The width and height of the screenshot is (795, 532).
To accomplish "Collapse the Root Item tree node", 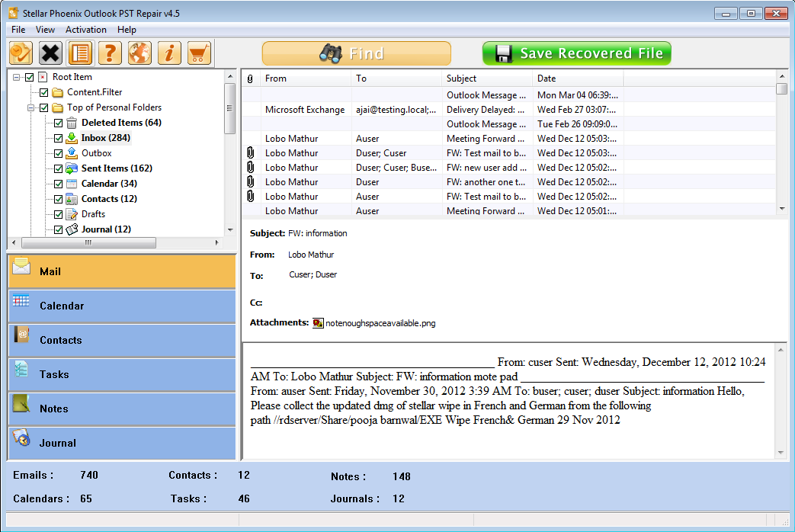I will click(x=15, y=76).
